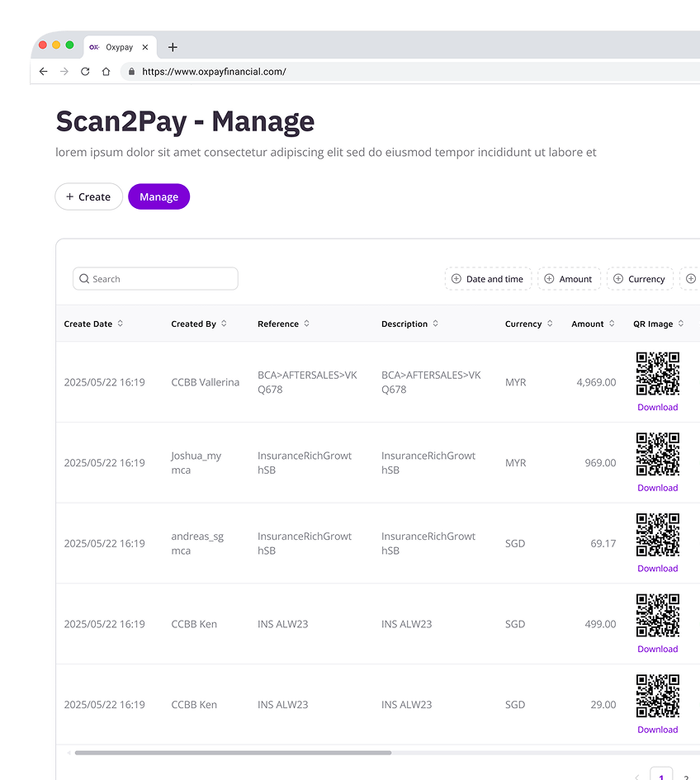
Task: Sort table by Amount column
Action: click(x=612, y=324)
